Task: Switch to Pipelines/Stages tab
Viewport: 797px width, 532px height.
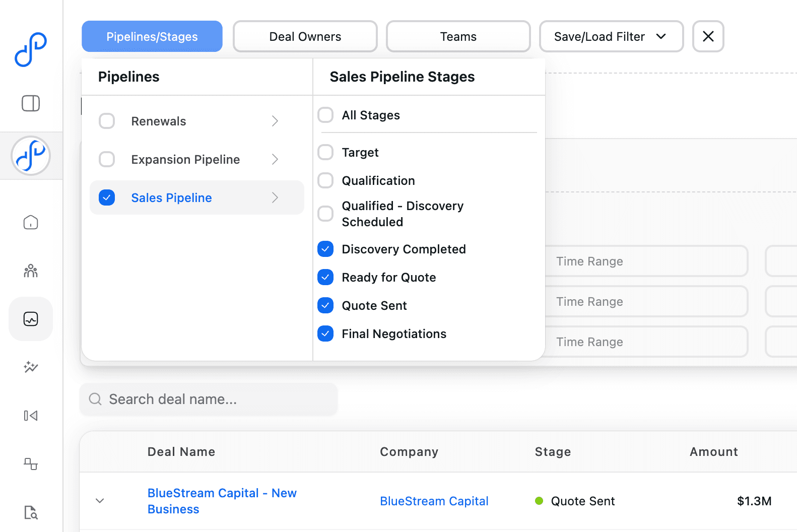Action: (152, 36)
